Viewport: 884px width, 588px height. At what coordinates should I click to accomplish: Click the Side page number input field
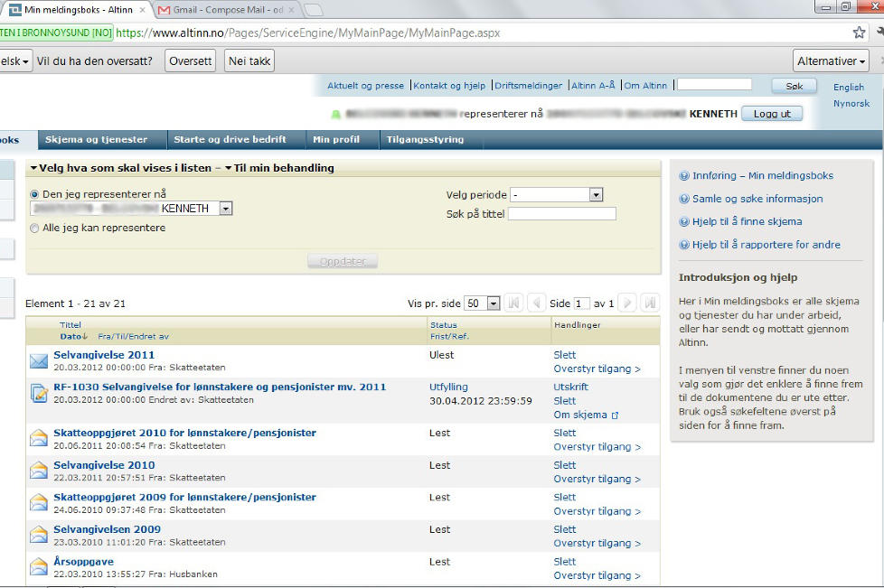pyautogui.click(x=581, y=303)
